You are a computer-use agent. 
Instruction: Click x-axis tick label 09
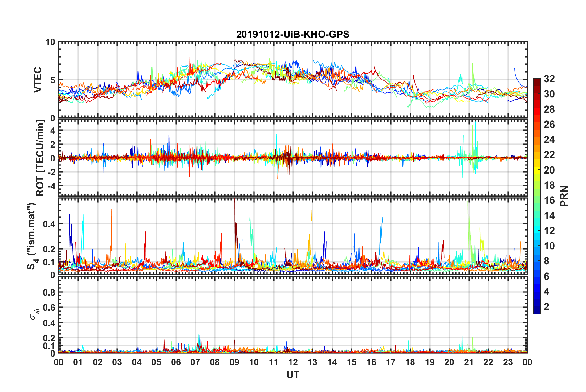pos(234,362)
